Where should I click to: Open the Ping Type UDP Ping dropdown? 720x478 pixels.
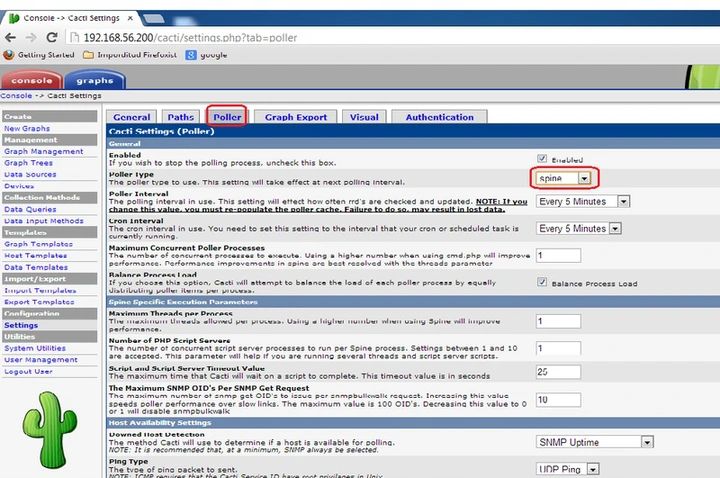coord(568,469)
